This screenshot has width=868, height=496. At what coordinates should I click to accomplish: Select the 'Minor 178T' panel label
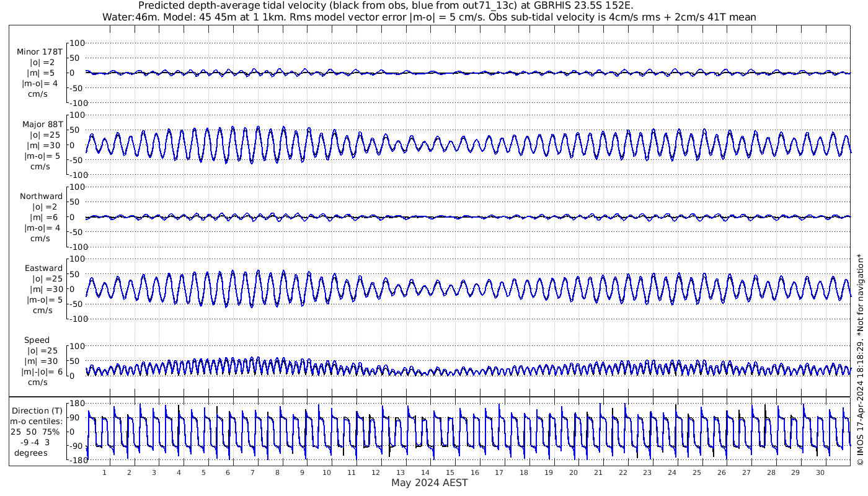click(x=40, y=52)
